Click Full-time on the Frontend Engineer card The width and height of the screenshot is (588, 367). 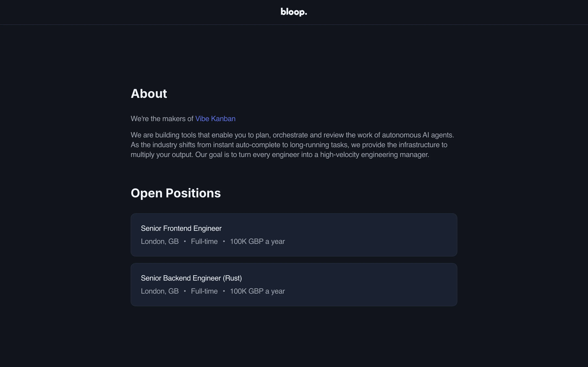[x=204, y=242]
